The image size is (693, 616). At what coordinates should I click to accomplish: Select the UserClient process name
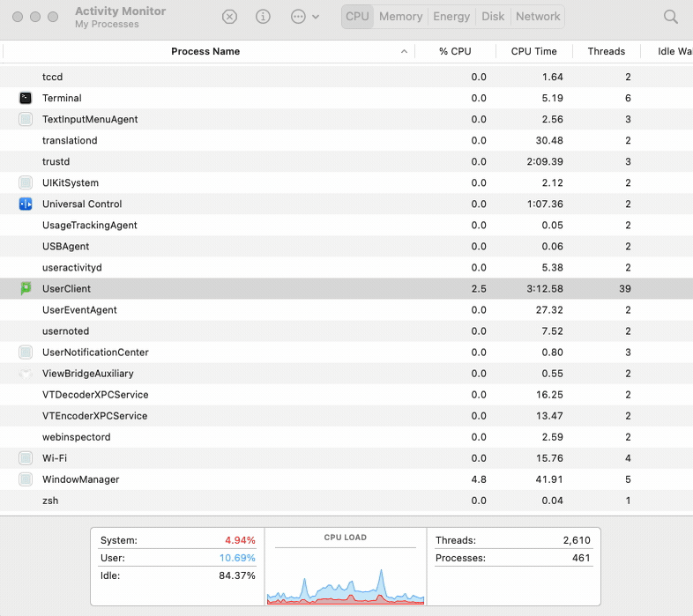[x=66, y=289]
